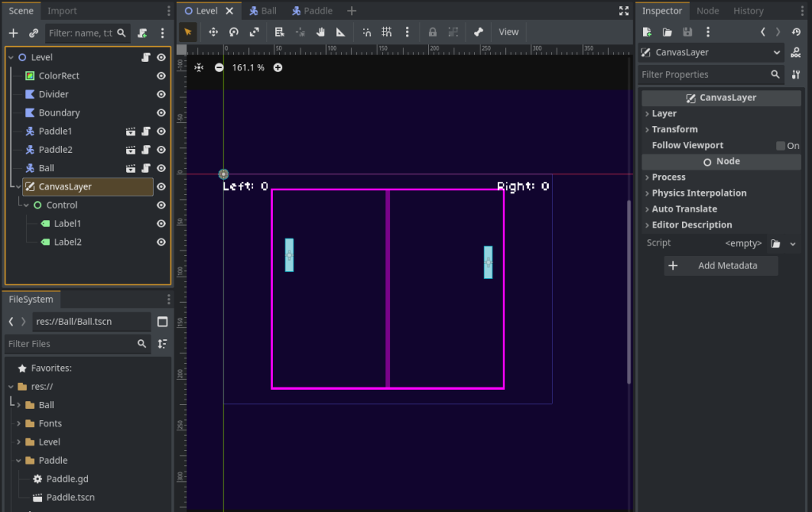812x512 pixels.
Task: Enable the Follow Viewport checkbox
Action: pos(780,146)
